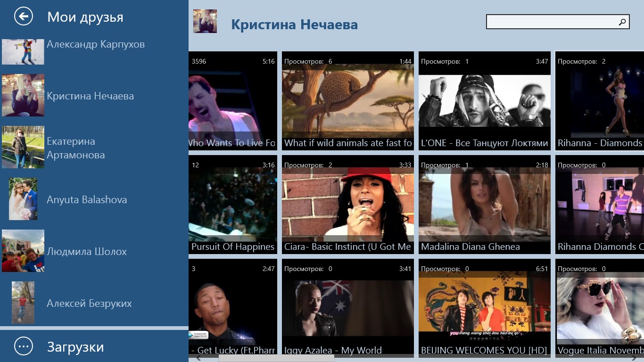Click Anyuta Balashova's wedding avatar

23,199
